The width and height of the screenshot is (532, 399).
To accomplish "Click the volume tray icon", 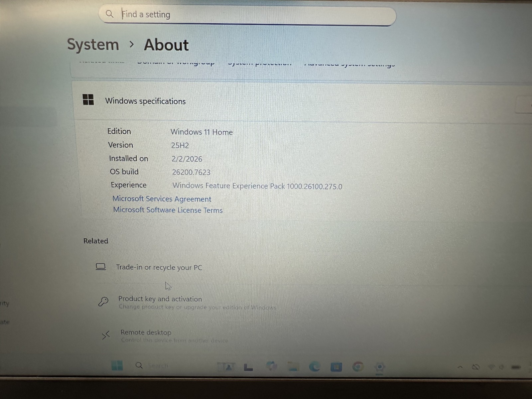I will coord(501,367).
